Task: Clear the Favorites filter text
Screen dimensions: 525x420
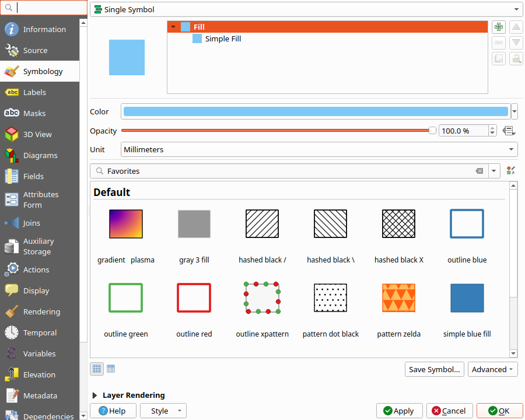Action: click(x=479, y=171)
